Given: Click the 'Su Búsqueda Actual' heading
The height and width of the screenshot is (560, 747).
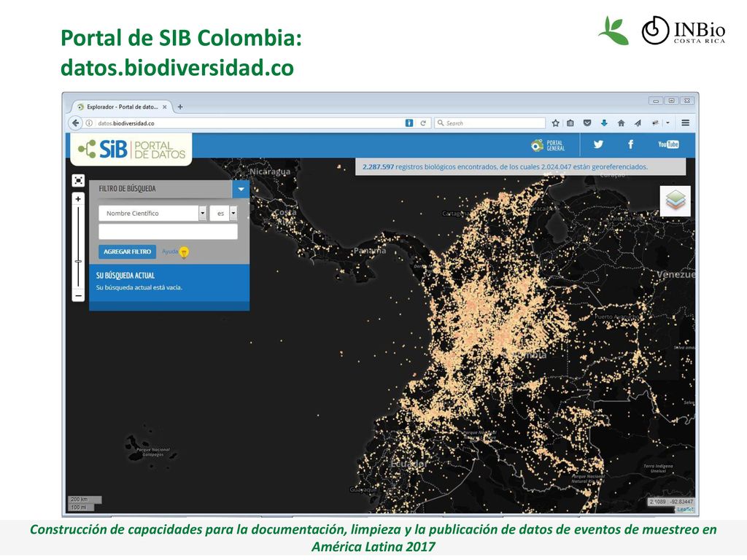Looking at the screenshot, I should click(x=125, y=275).
